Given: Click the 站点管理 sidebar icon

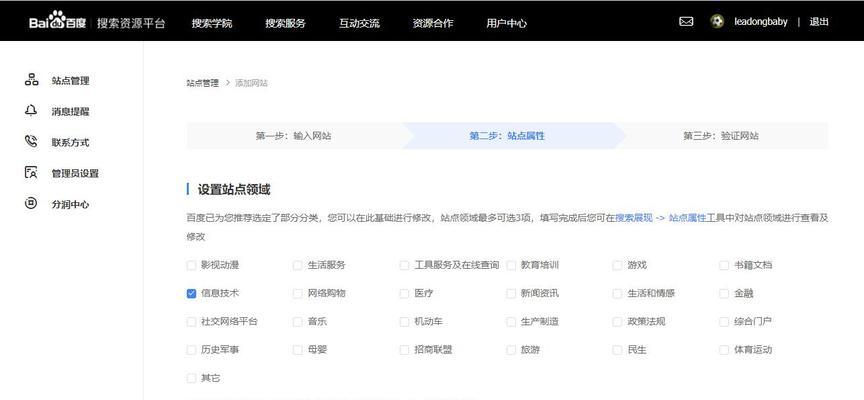Looking at the screenshot, I should tap(31, 80).
